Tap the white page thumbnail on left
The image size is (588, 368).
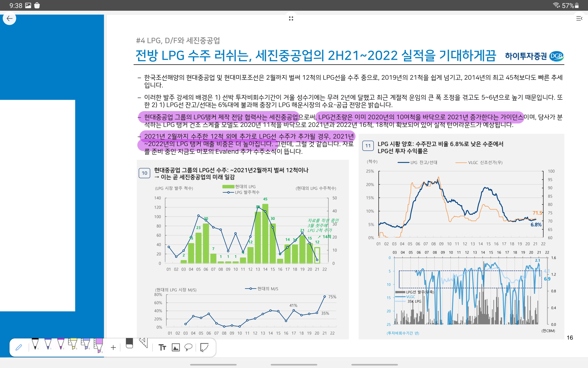(37, 205)
